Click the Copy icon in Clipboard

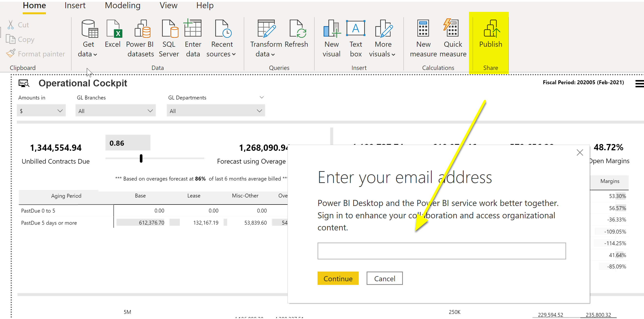point(10,39)
